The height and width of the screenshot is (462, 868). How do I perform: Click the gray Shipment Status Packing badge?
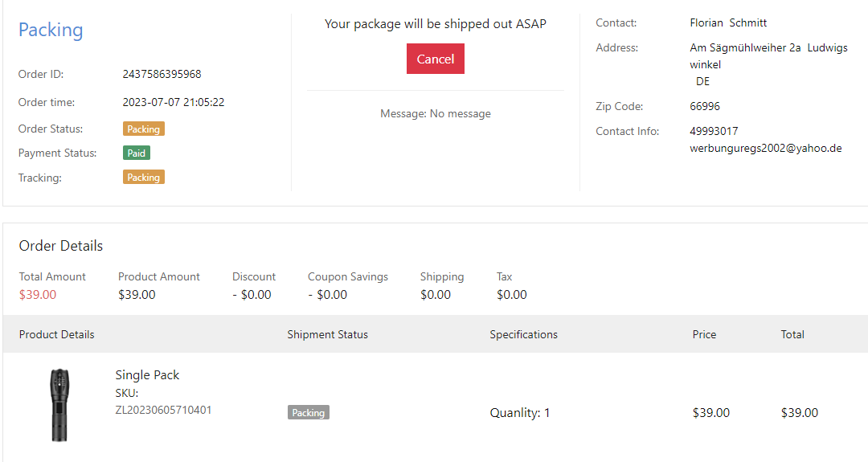click(309, 412)
